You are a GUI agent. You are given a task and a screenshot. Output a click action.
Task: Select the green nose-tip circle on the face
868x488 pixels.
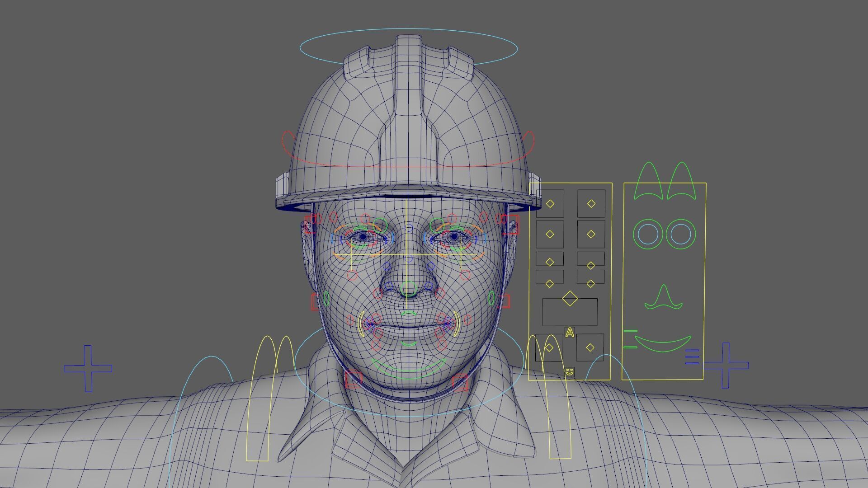(409, 290)
